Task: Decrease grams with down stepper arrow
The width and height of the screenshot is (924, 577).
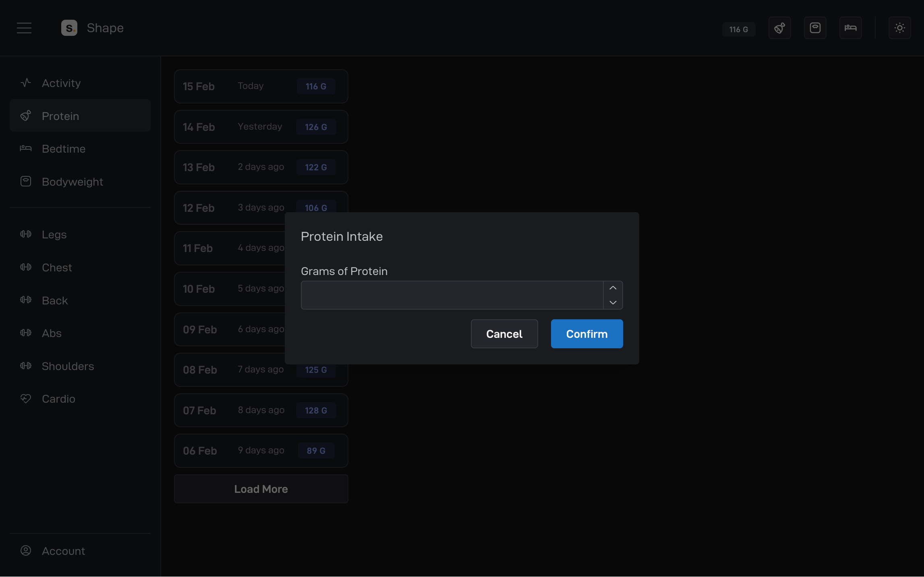Action: click(613, 302)
